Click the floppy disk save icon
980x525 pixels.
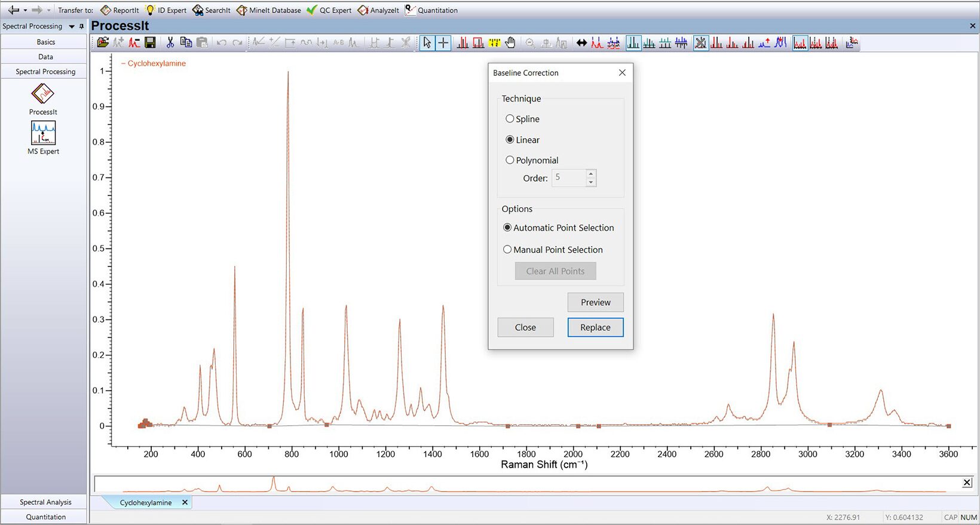150,42
